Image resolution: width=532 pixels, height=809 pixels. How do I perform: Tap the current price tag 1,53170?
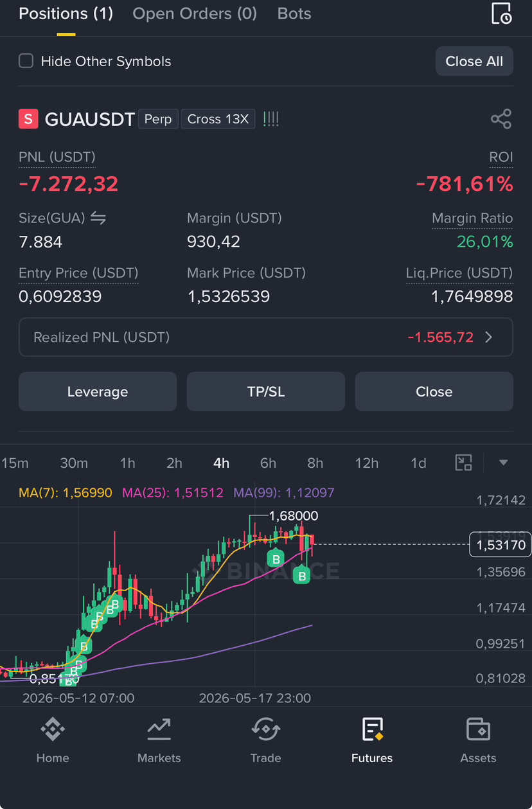point(501,546)
